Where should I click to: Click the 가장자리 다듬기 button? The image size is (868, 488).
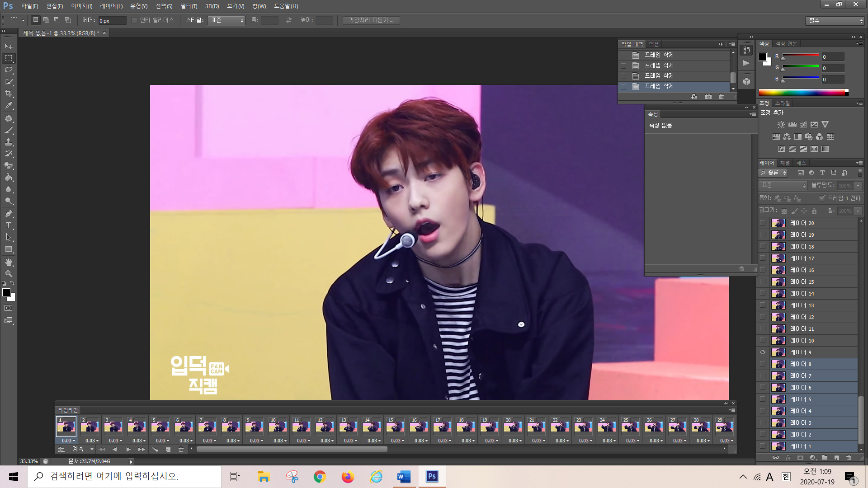click(371, 20)
